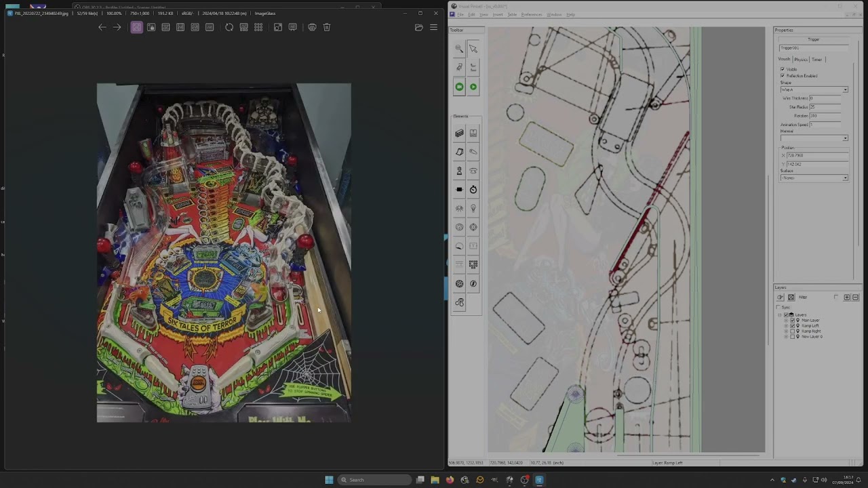The image size is (868, 488).
Task: Print the image from ImageGlass toolbar
Action: (312, 27)
